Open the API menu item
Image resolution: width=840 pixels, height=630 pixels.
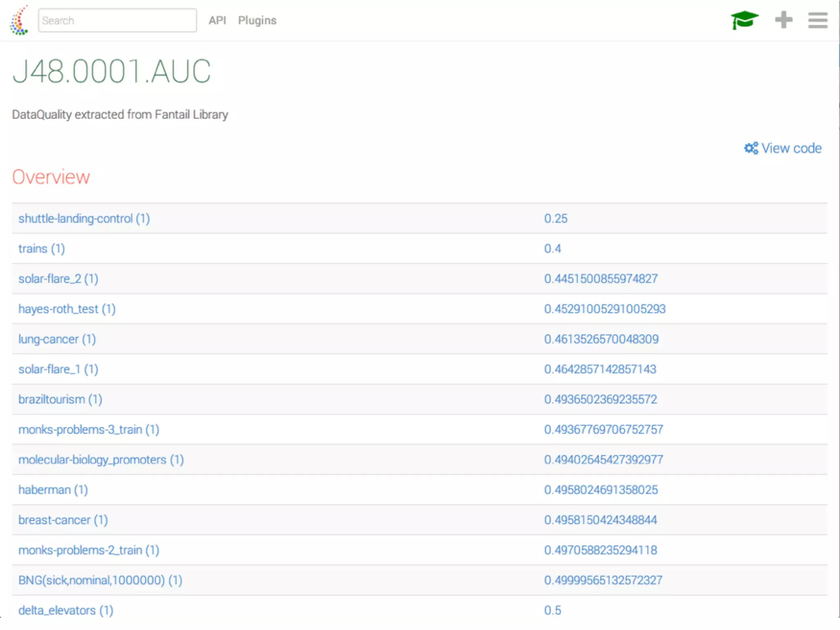click(x=217, y=21)
